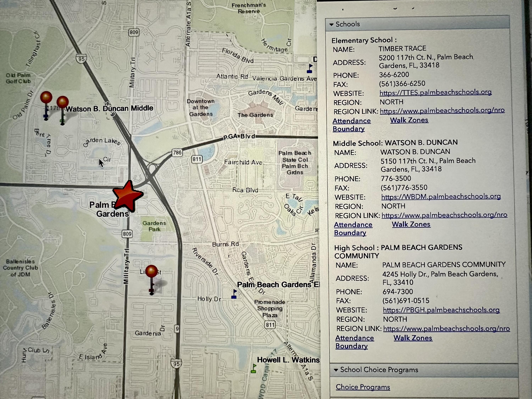Click the 786 route shield on map
The image size is (532, 399).
(177, 153)
